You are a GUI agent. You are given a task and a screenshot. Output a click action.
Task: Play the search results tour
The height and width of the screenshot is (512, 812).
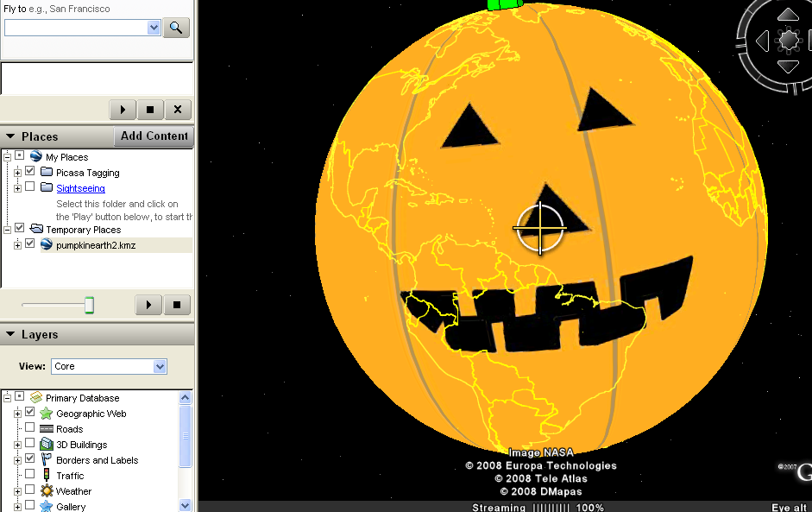(123, 110)
